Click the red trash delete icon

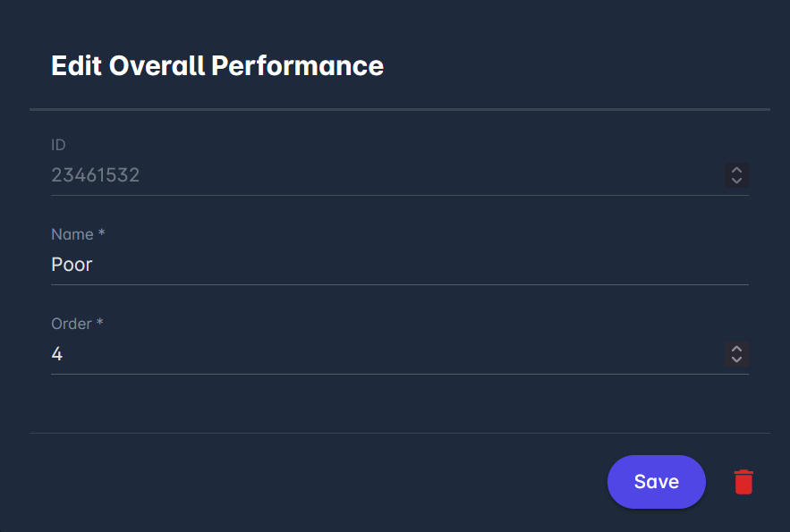pyautogui.click(x=743, y=482)
